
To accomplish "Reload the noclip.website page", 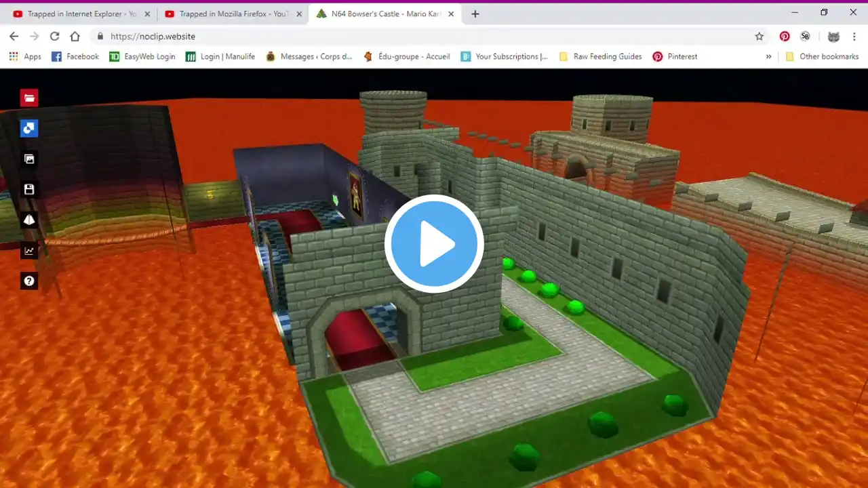I will 55,37.
